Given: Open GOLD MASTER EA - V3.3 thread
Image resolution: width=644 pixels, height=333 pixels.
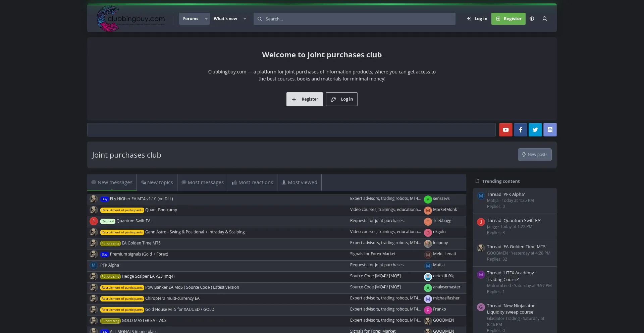Looking at the screenshot, I should pyautogui.click(x=144, y=321).
